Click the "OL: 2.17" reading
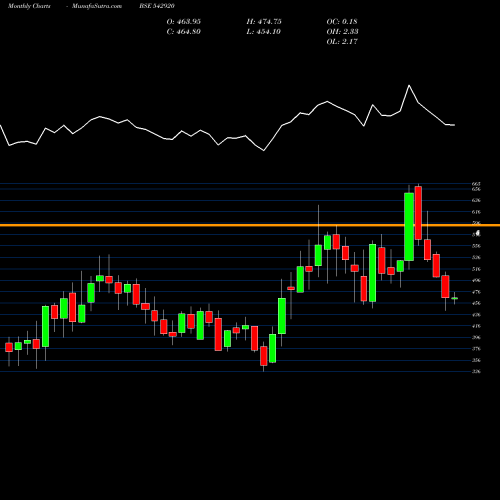Screen dimensions: 500x500 tap(342, 42)
